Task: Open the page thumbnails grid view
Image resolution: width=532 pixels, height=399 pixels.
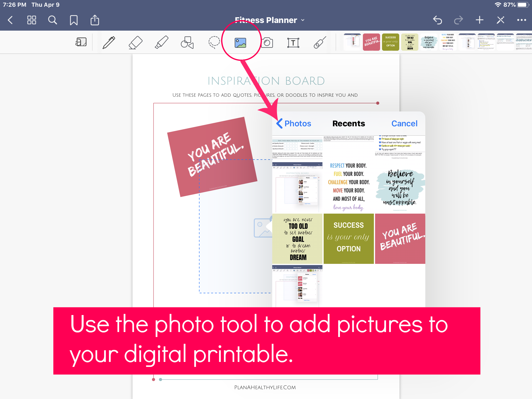Action: coord(32,20)
